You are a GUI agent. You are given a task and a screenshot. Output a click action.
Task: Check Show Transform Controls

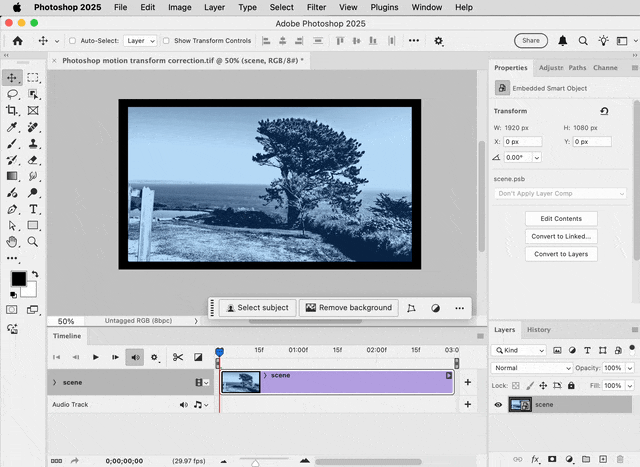coord(167,41)
